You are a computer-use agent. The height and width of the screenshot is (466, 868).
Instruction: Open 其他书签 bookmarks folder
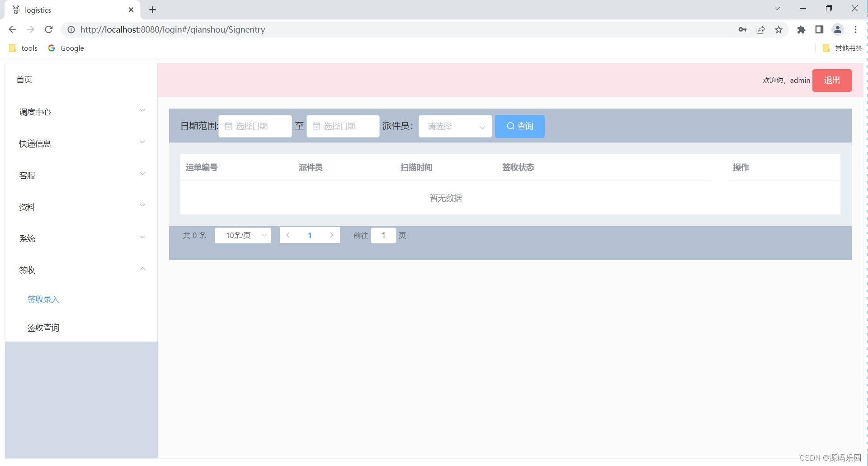(x=842, y=48)
